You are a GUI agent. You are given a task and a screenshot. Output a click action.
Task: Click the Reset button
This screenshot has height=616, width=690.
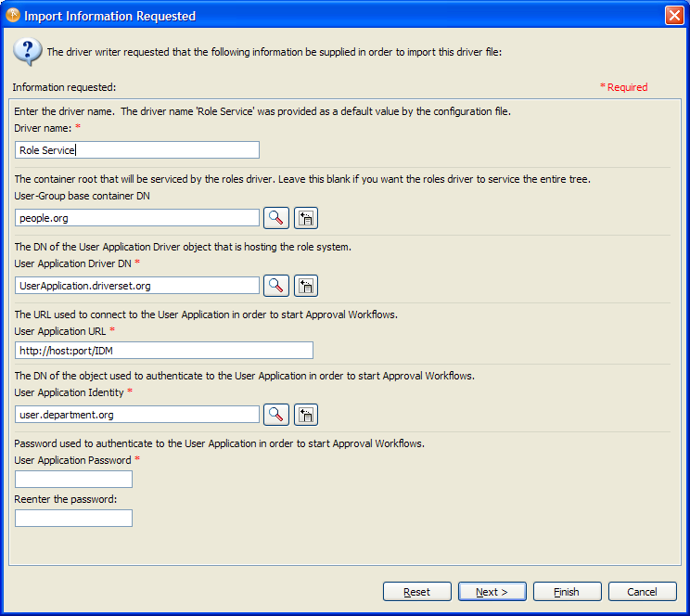pos(416,592)
